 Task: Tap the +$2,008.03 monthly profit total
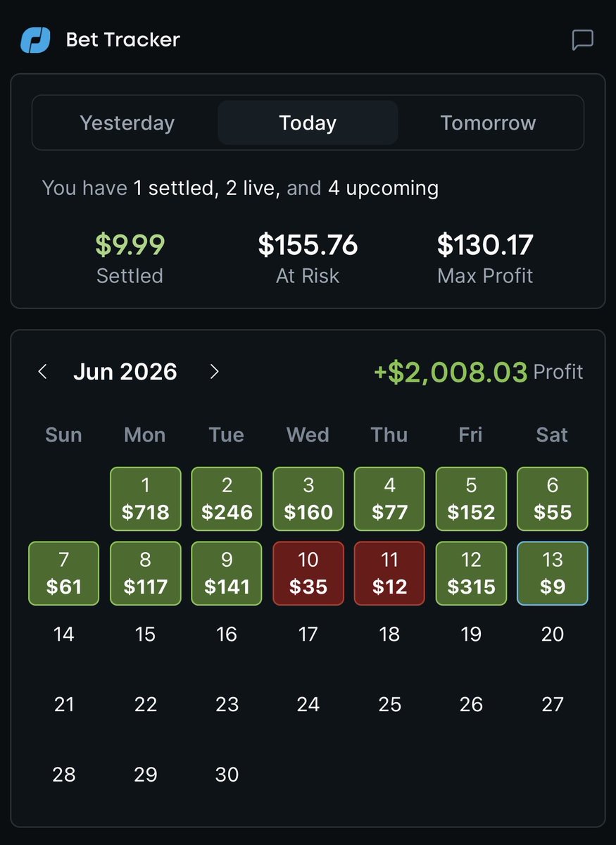[451, 372]
